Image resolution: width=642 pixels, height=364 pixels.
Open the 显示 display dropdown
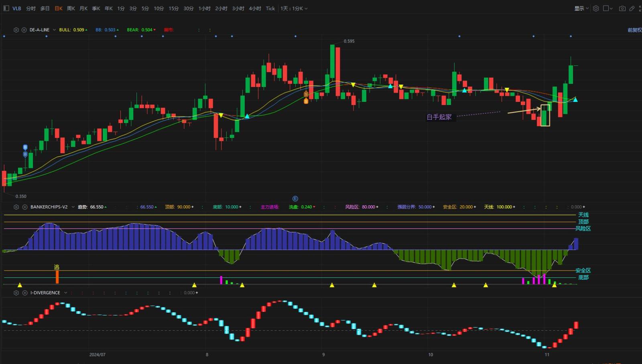pyautogui.click(x=581, y=8)
